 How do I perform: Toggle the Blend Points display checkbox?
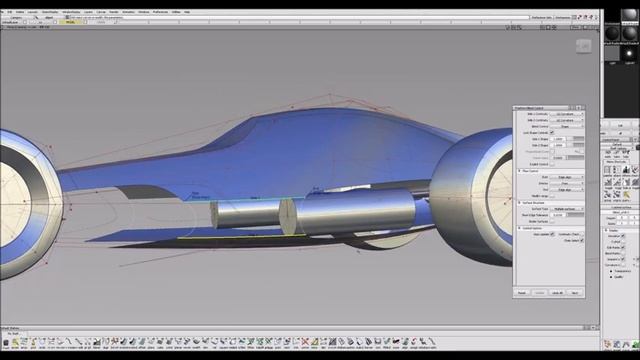point(623,253)
